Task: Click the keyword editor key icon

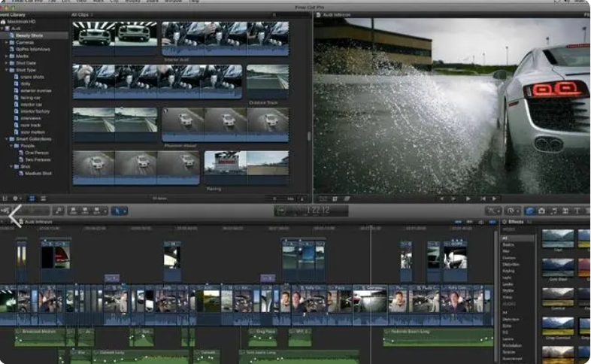Action: point(59,211)
